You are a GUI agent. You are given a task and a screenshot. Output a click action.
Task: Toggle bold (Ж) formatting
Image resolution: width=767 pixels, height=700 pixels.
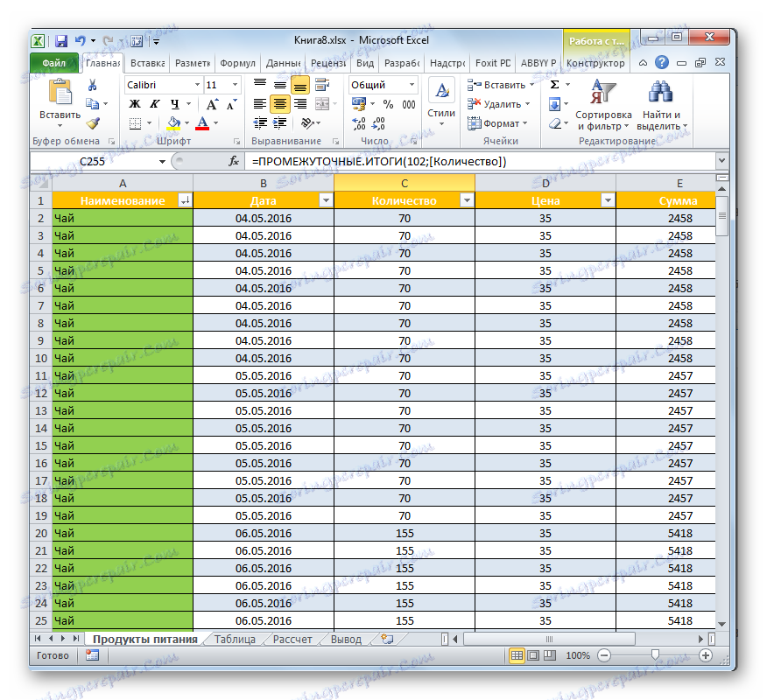135,104
